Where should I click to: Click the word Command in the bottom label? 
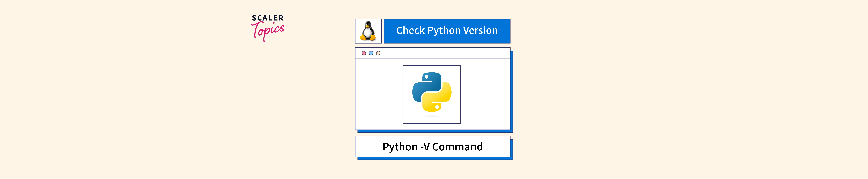[457, 147]
